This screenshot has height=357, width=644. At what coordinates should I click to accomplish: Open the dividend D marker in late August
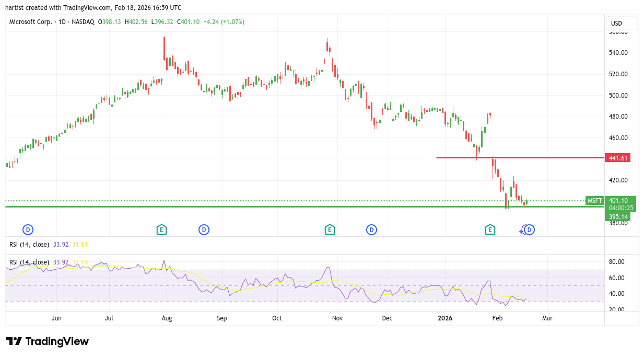(204, 229)
